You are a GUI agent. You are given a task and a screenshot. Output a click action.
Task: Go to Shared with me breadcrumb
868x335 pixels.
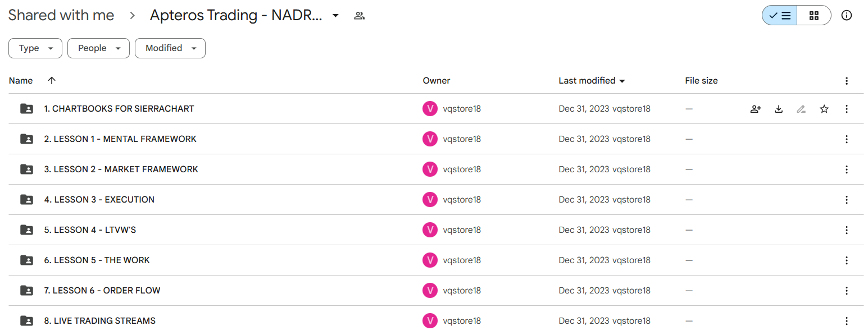[x=61, y=16]
